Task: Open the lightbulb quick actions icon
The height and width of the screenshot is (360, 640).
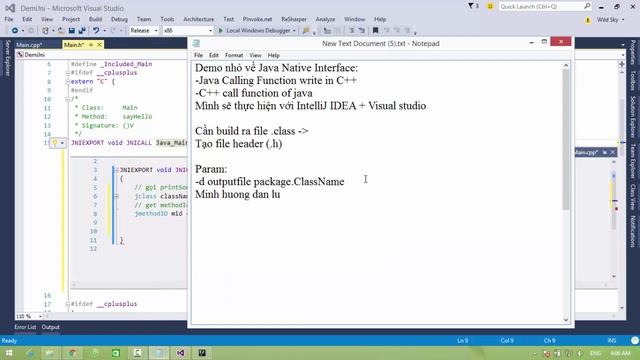Action: [55, 143]
